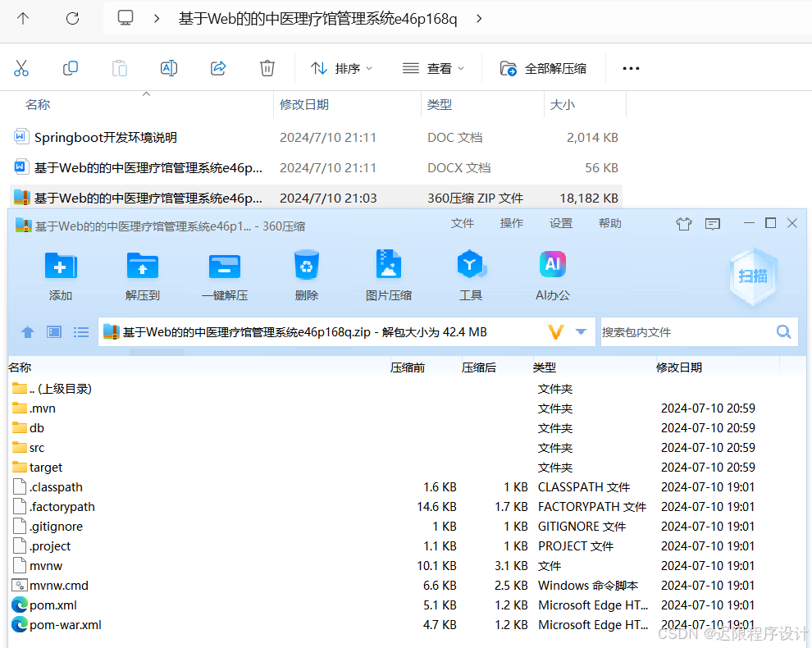
Task: Click the 扫描 scan hexagon badge
Action: pos(753,276)
